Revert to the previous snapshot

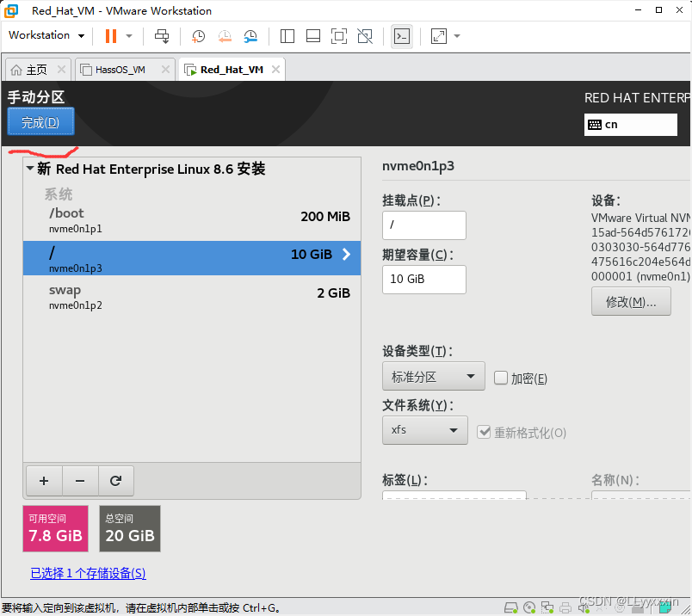[x=225, y=36]
